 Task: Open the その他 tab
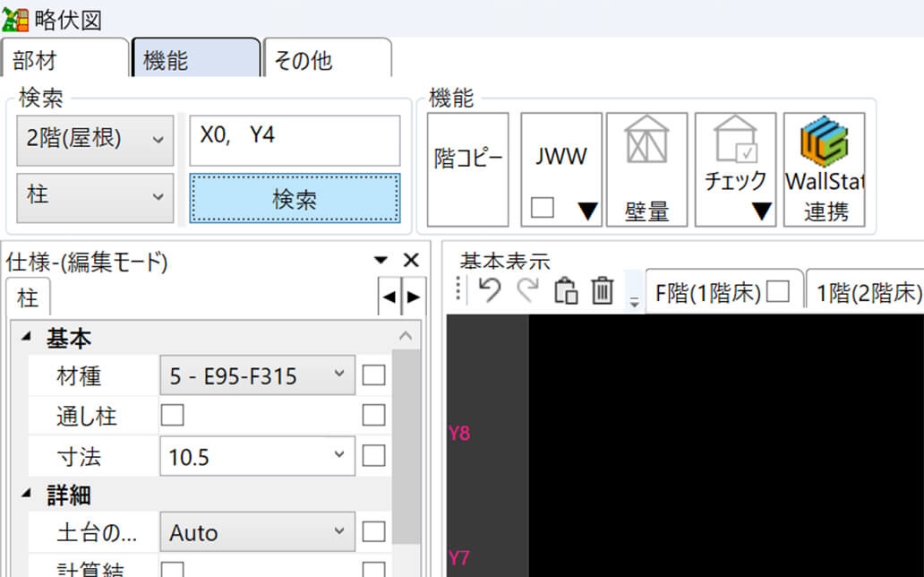pyautogui.click(x=327, y=59)
